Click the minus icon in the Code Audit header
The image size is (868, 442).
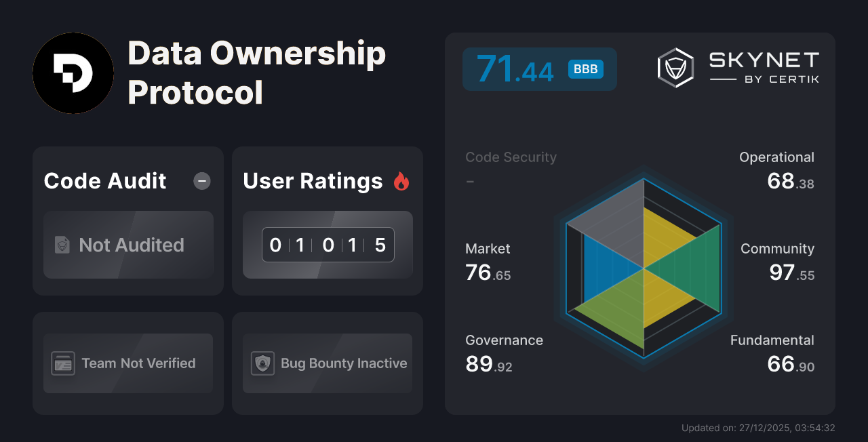201,181
